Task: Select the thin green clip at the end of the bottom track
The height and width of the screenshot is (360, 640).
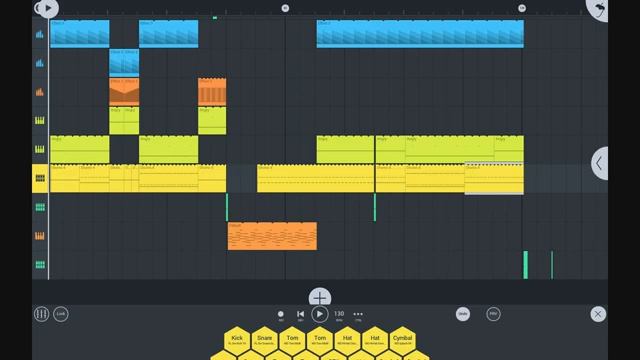Action: pos(552,265)
